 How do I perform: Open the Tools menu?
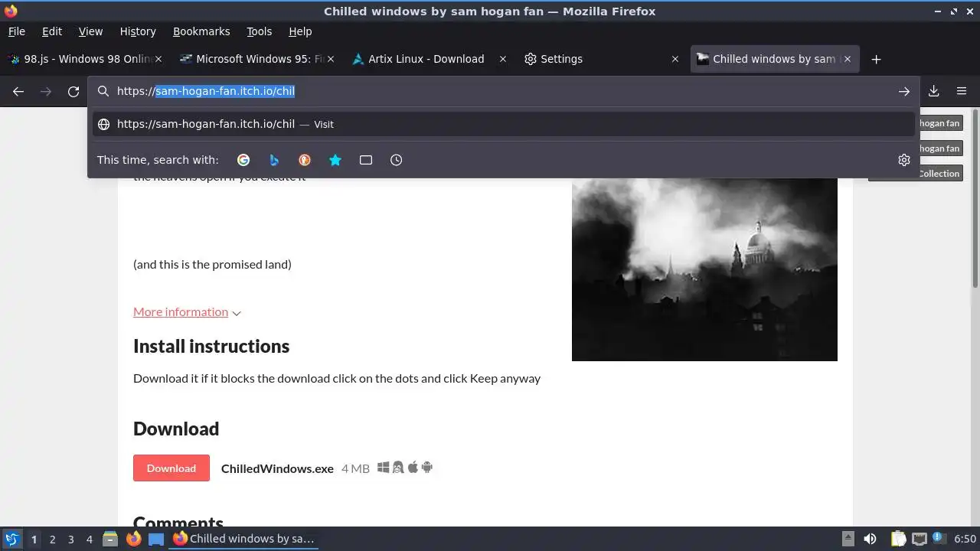click(259, 31)
